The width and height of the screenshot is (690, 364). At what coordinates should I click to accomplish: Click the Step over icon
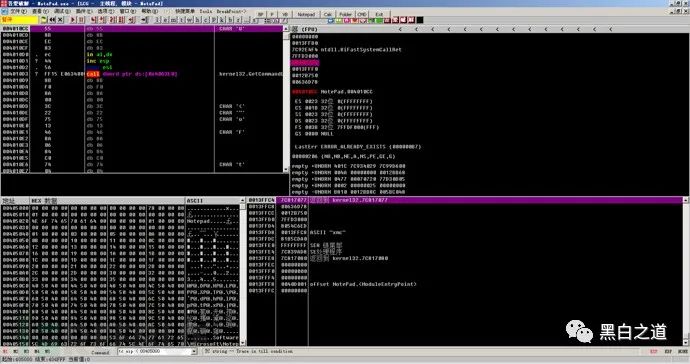tap(102, 20)
